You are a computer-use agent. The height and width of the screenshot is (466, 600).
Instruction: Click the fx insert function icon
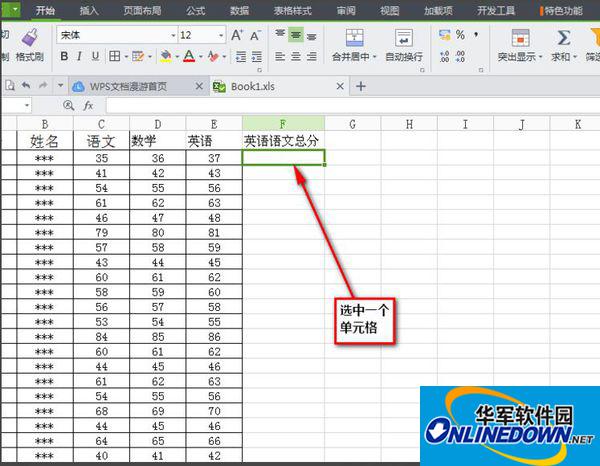click(x=88, y=105)
